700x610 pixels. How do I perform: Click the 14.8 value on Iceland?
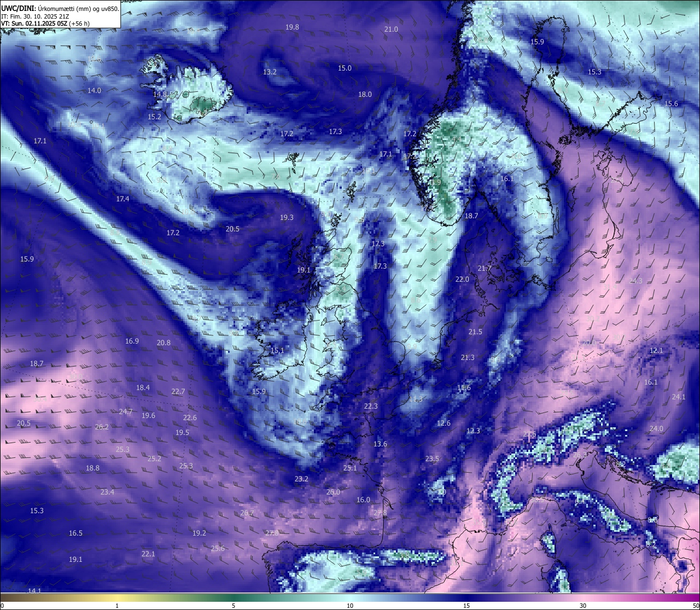pos(160,95)
